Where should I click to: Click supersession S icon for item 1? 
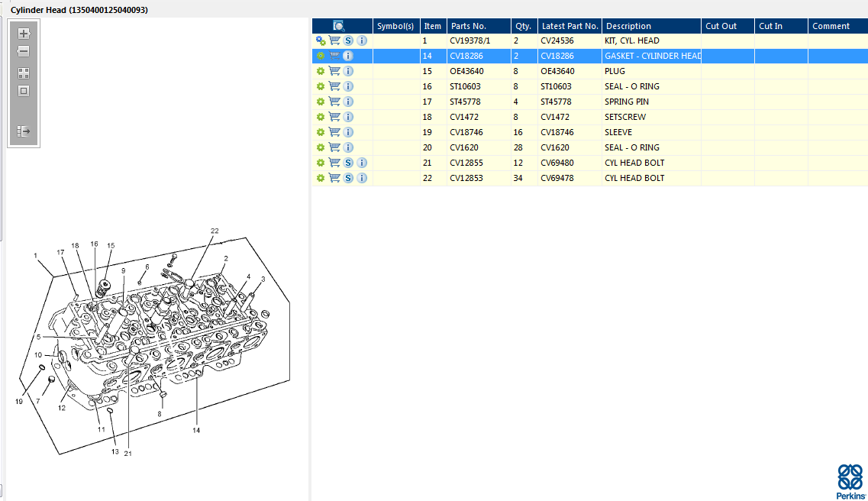[x=348, y=40]
